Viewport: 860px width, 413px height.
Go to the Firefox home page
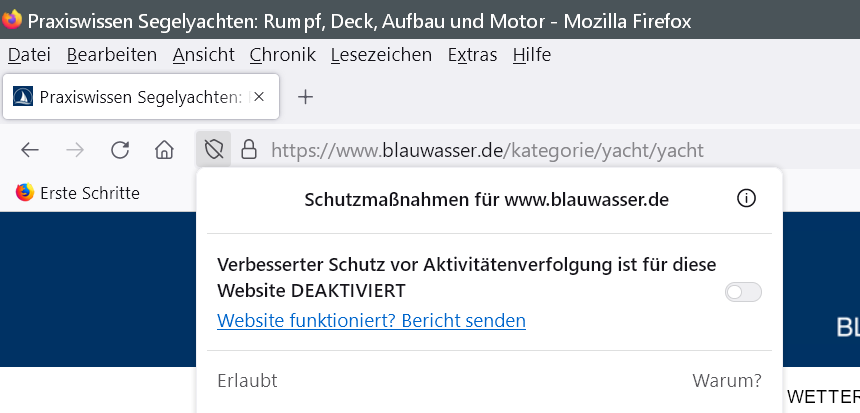click(x=164, y=150)
